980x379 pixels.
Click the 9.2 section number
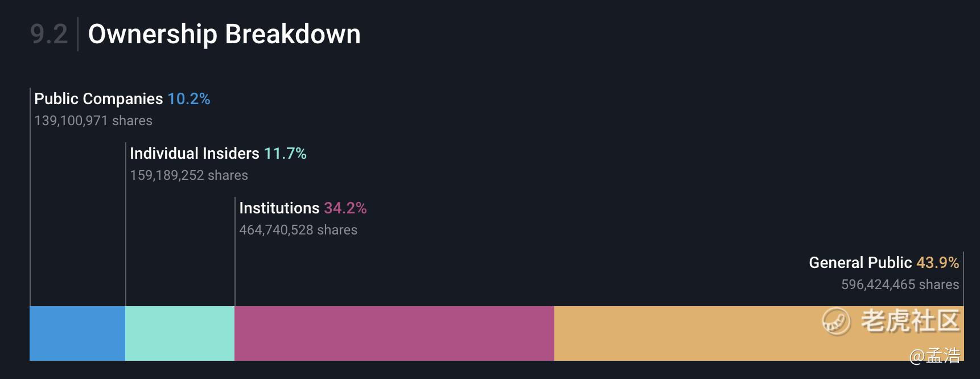(x=49, y=34)
